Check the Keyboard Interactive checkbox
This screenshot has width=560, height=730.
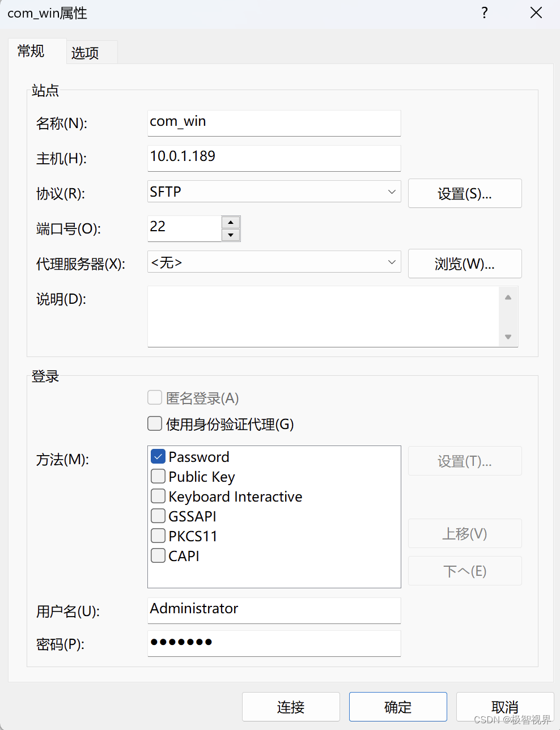158,496
